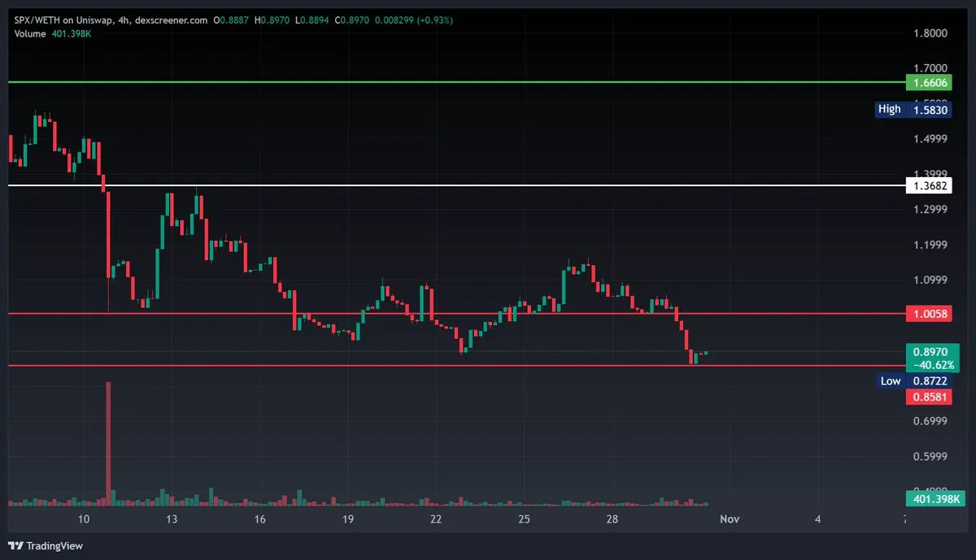The width and height of the screenshot is (976, 560).
Task: Click the tall red volume spike bar
Action: tap(108, 443)
